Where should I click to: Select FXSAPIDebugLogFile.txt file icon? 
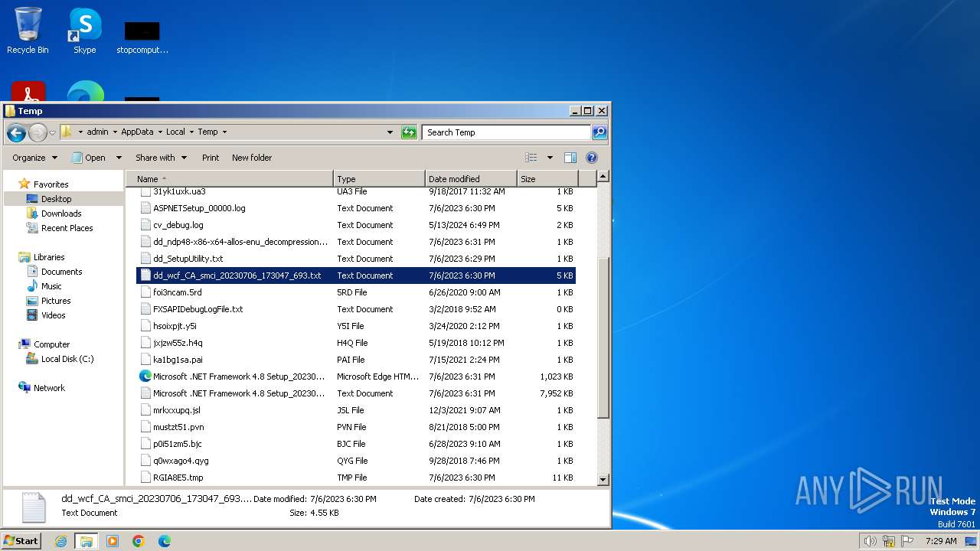click(146, 309)
